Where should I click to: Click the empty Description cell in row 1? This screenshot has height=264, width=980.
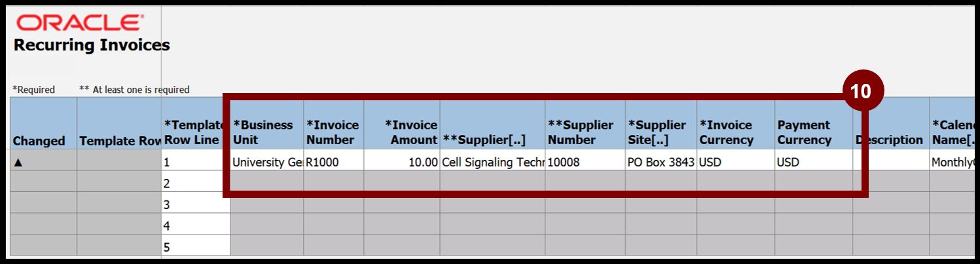tap(890, 160)
